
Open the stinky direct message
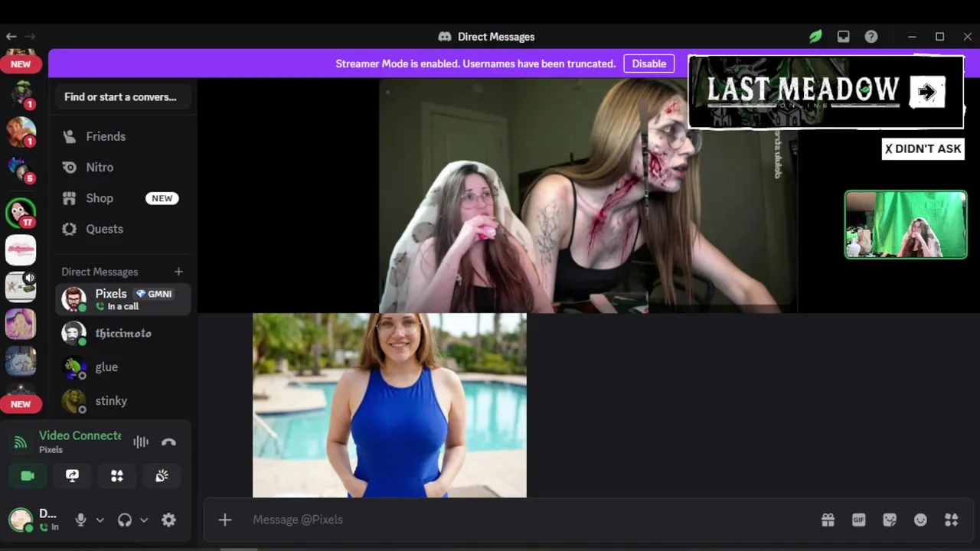(122, 400)
